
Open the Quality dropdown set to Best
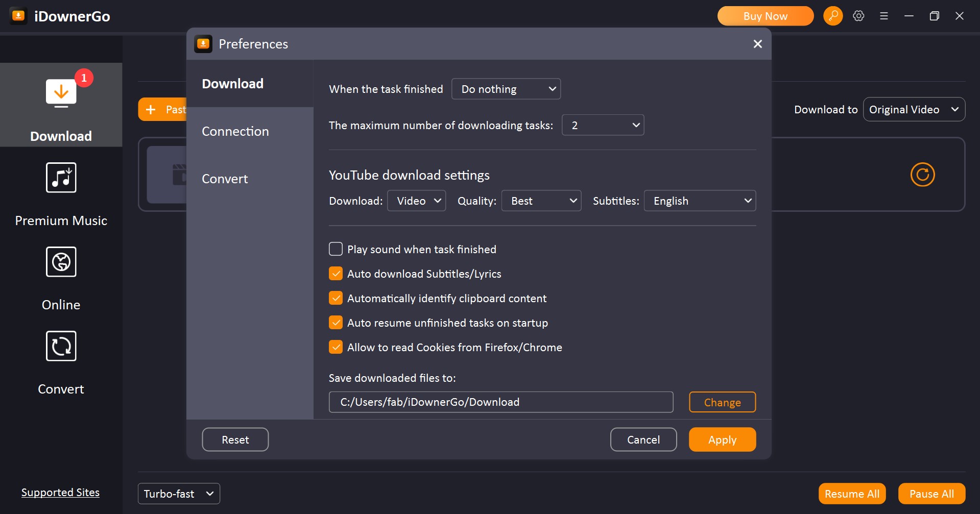[541, 201]
